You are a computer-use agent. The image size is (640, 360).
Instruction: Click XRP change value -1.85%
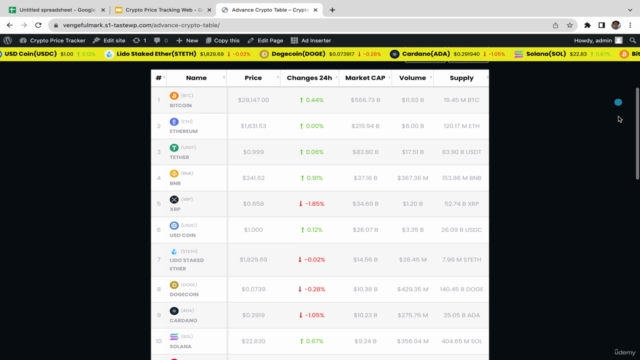[312, 204]
